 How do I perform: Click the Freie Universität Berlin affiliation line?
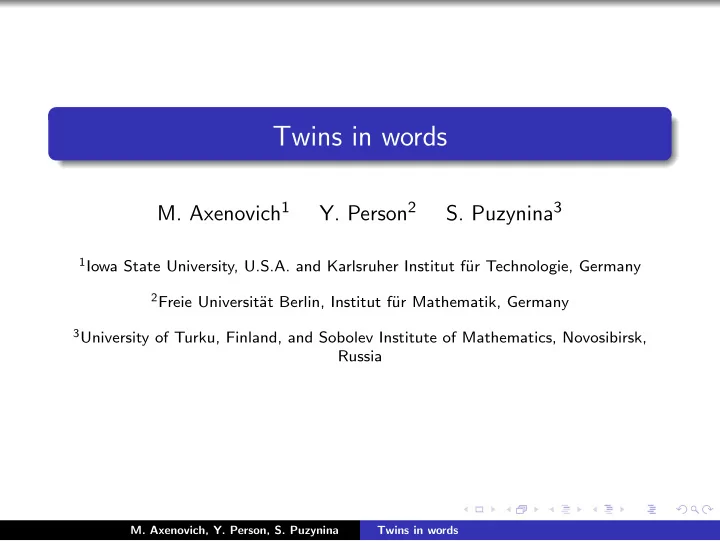[x=360, y=302]
